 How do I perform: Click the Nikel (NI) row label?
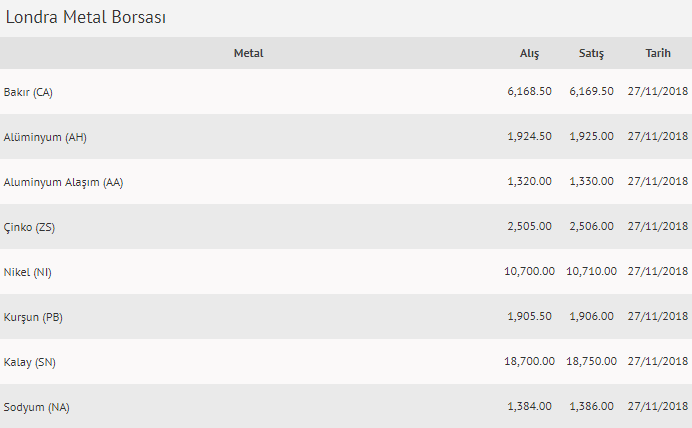point(27,272)
